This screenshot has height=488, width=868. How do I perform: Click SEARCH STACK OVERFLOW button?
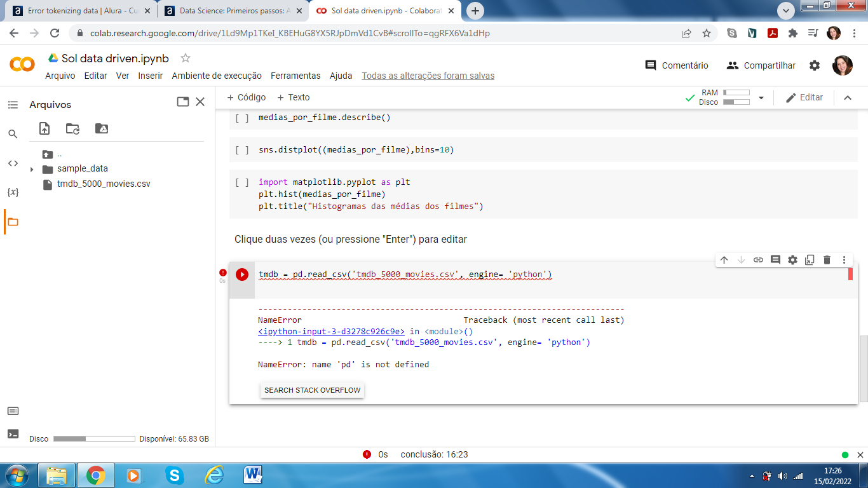312,390
